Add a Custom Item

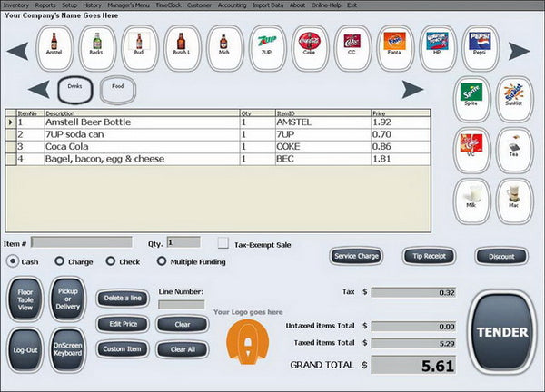123,349
